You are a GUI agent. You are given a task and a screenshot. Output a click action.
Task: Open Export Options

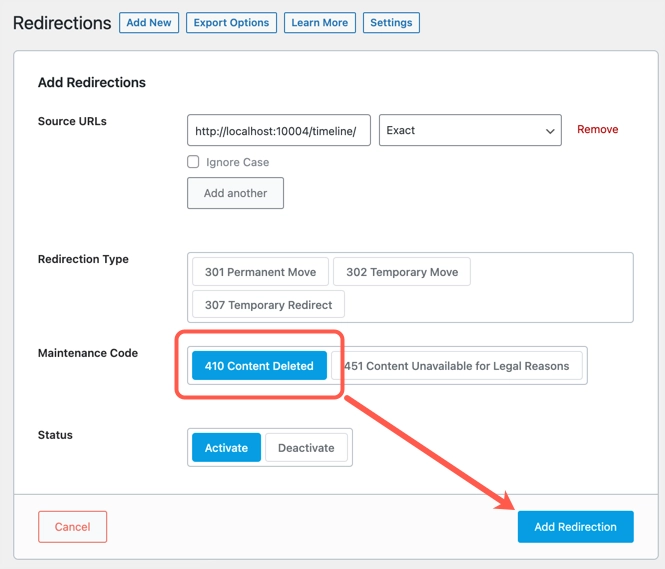231,23
